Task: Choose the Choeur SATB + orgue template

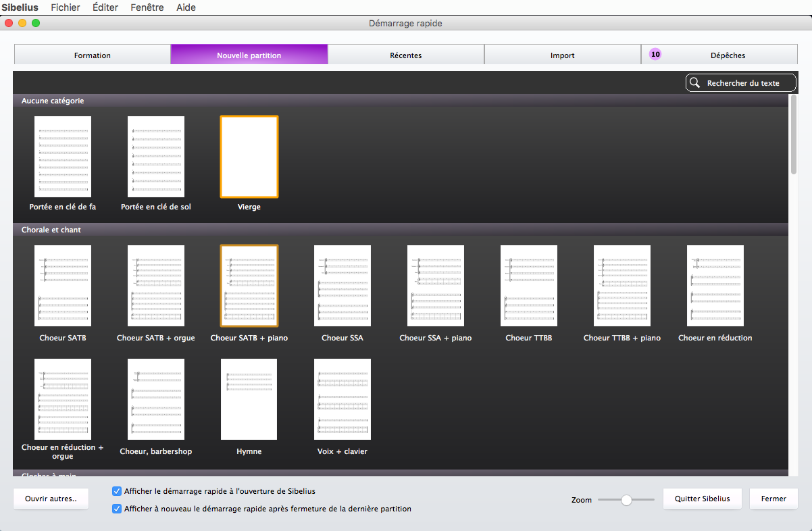Action: [156, 286]
